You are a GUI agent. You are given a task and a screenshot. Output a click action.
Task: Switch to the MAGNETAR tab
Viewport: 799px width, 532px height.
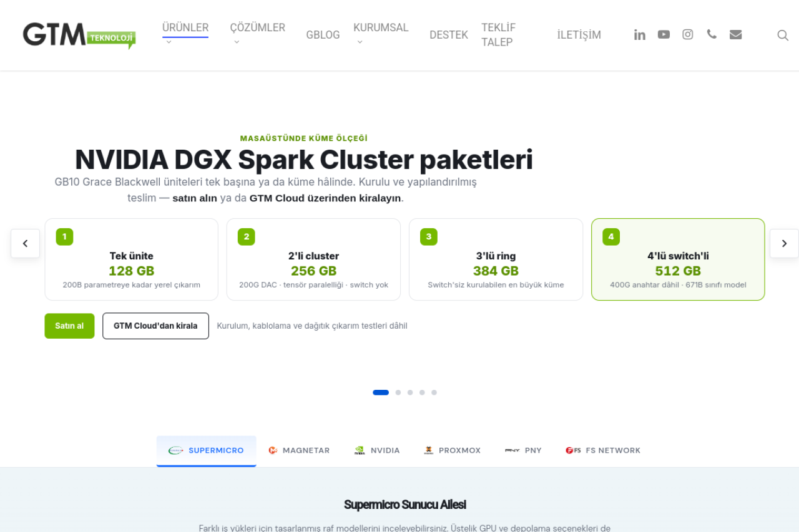[x=299, y=451]
